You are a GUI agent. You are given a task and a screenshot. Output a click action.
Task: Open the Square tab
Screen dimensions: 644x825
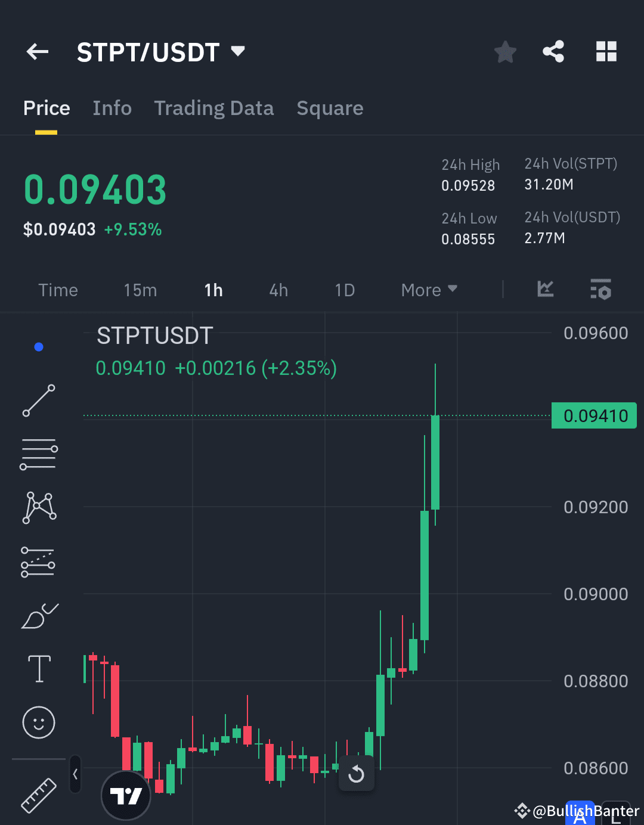[x=330, y=108]
